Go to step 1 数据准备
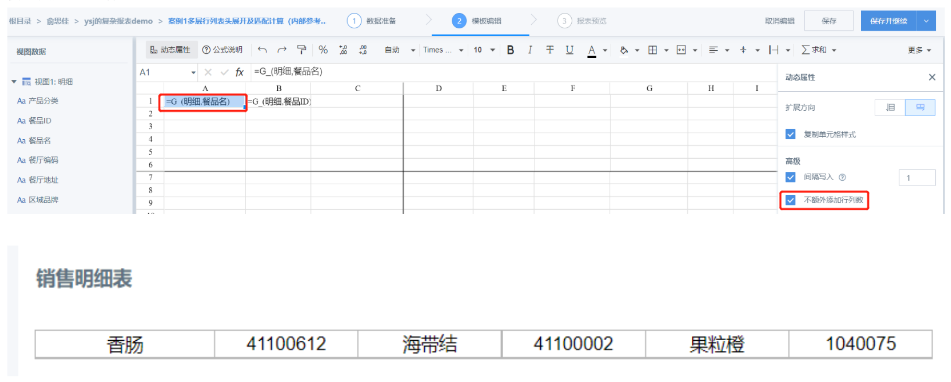Image resolution: width=951 pixels, height=382 pixels. 372,21
